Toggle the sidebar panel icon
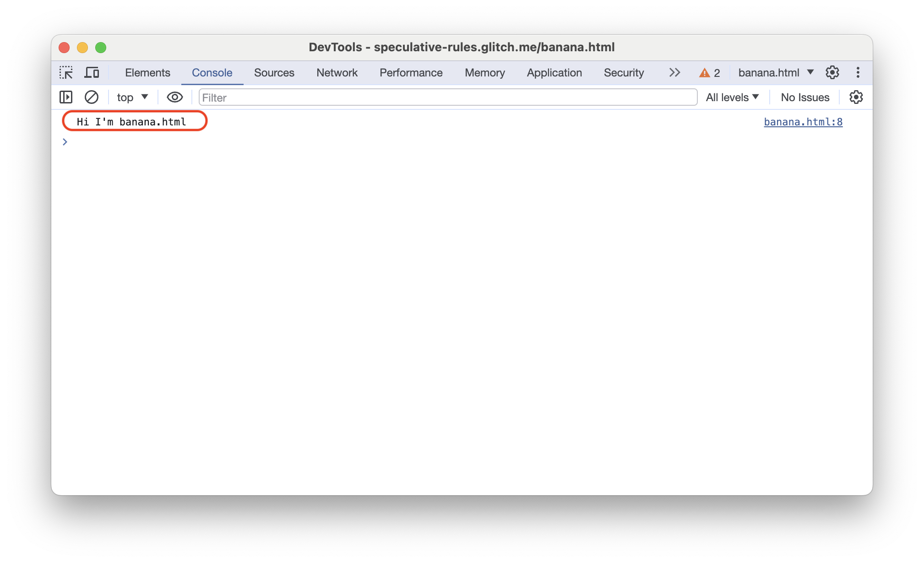The height and width of the screenshot is (563, 924). click(x=65, y=97)
